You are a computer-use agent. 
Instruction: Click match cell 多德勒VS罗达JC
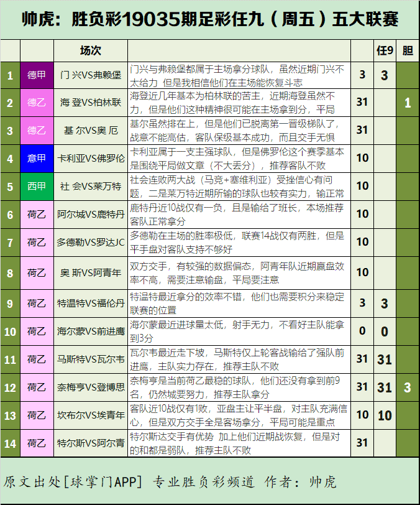tap(91, 243)
